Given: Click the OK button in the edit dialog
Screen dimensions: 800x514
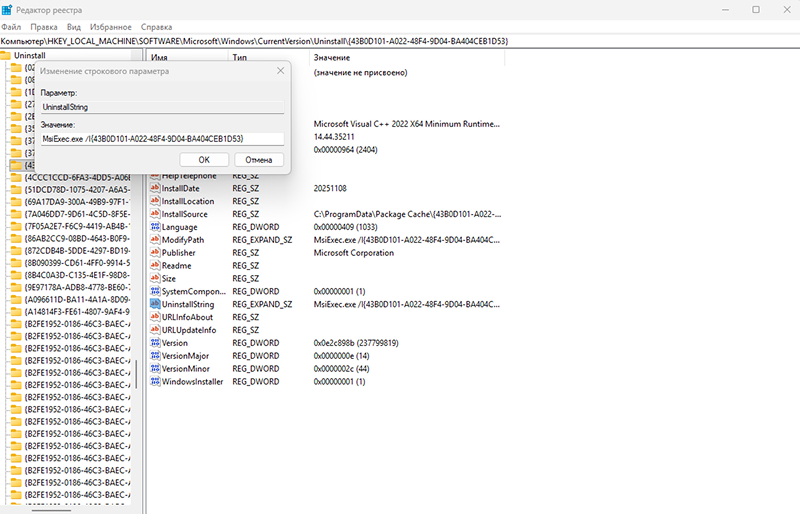Looking at the screenshot, I should (204, 159).
